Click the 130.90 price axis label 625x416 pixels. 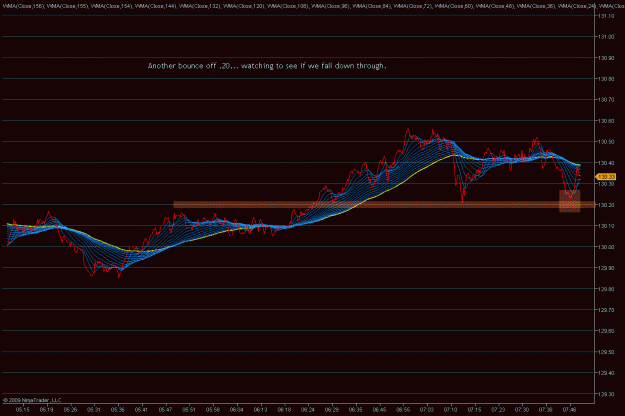coord(606,58)
